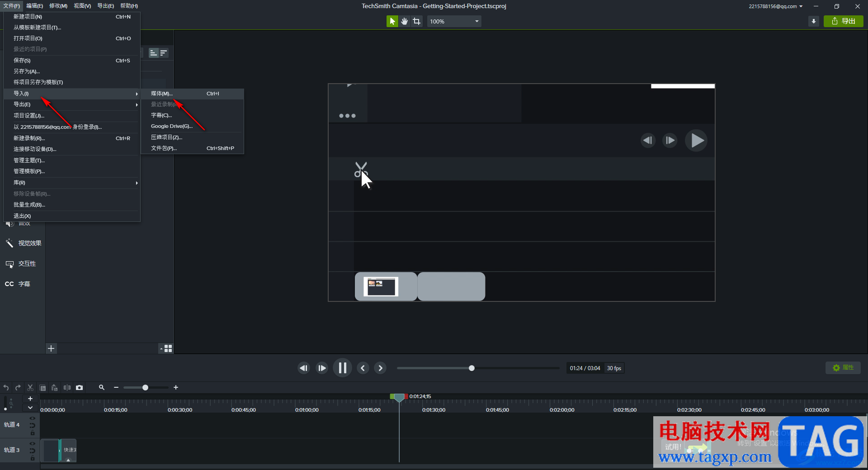The image size is (868, 470).
Task: Click the track height slider knob
Action: click(x=5, y=409)
